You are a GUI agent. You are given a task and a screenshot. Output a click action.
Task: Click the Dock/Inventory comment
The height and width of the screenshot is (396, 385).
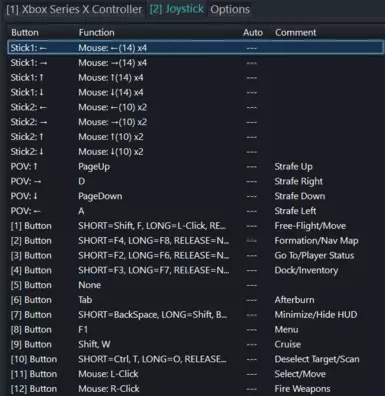[306, 270]
